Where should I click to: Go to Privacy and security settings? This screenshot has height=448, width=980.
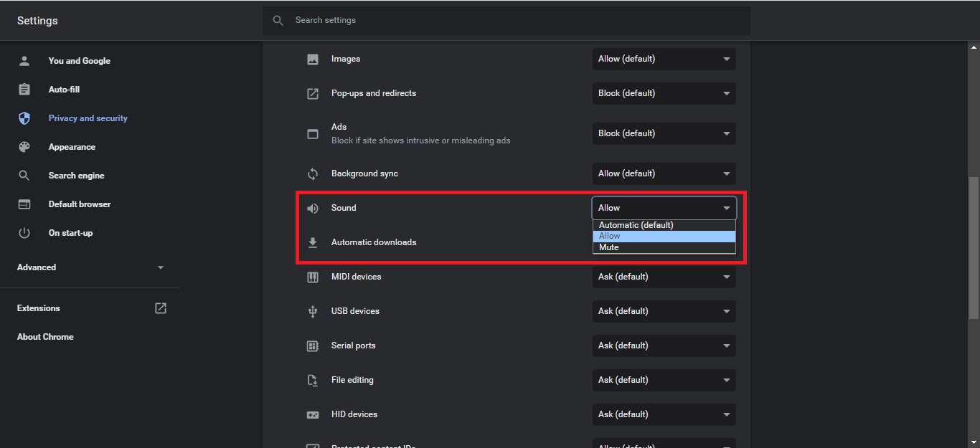(x=88, y=118)
